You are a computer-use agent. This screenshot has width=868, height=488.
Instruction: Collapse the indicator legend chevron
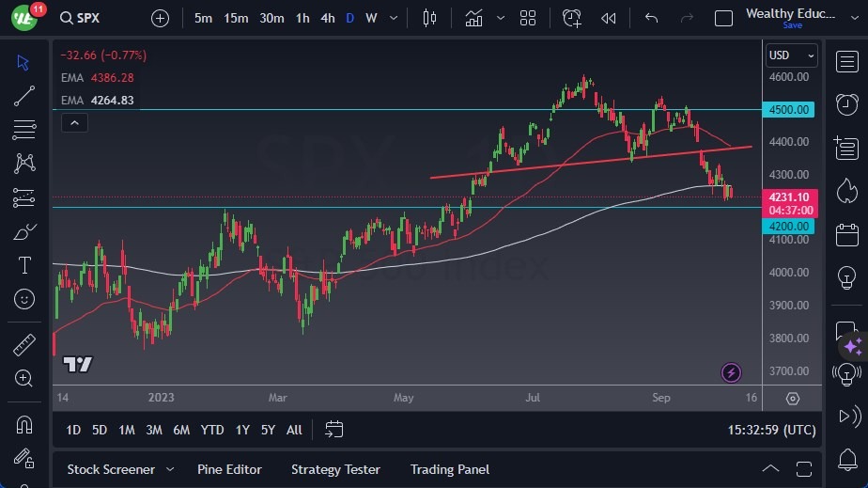pos(74,121)
